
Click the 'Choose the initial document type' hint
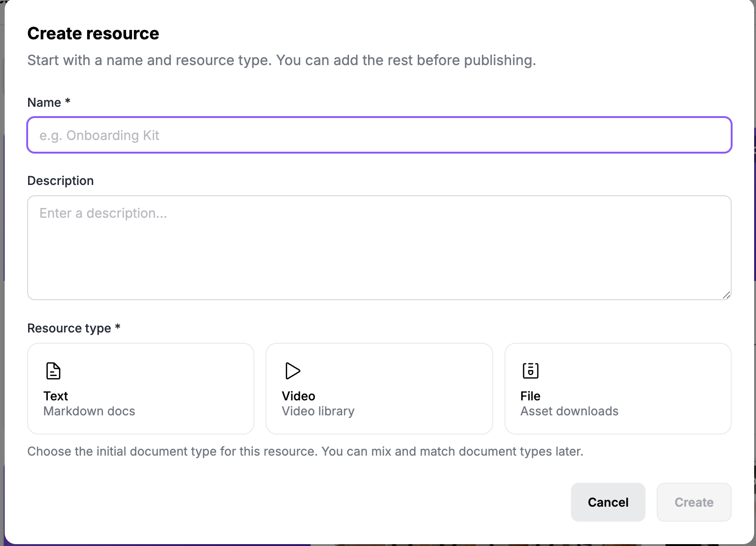[x=305, y=451]
